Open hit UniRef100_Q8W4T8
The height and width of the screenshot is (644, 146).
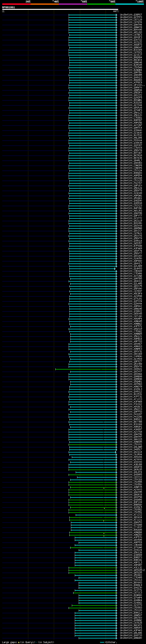coord(131,27)
